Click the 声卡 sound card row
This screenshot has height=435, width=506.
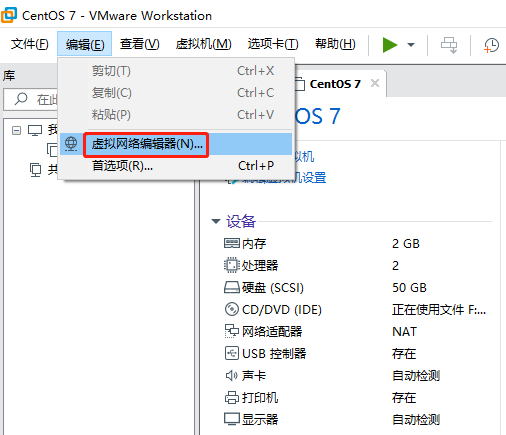pyautogui.click(x=355, y=376)
